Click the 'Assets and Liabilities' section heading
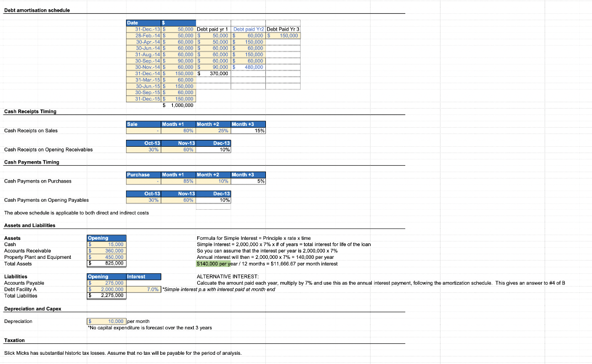This screenshot has height=364, width=592. click(x=30, y=225)
